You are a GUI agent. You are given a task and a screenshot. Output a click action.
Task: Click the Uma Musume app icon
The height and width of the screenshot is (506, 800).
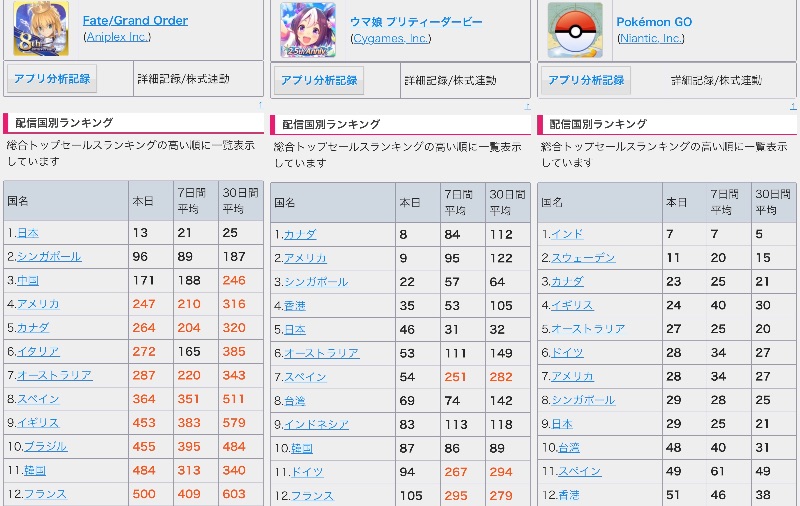point(307,30)
